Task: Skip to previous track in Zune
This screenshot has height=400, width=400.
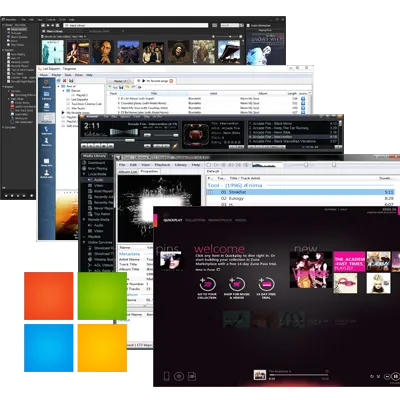Action: (x=387, y=376)
